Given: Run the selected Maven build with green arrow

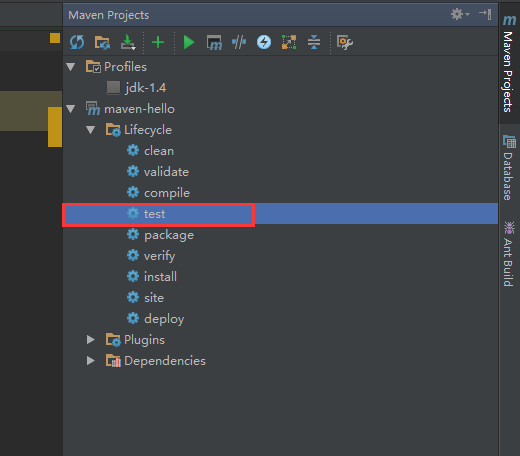Looking at the screenshot, I should 189,42.
